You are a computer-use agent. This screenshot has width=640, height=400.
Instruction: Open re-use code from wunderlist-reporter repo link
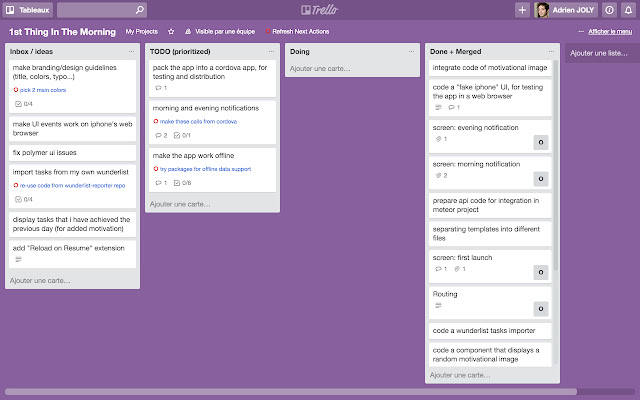pos(72,185)
